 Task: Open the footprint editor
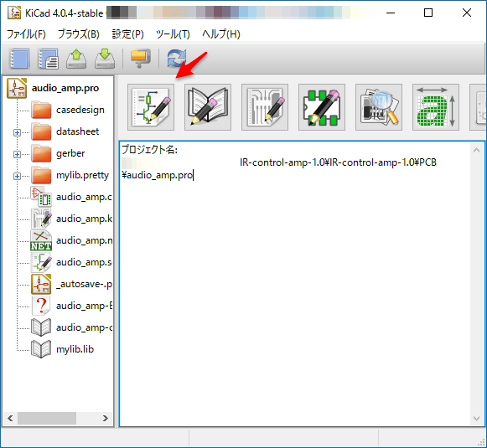[x=322, y=107]
